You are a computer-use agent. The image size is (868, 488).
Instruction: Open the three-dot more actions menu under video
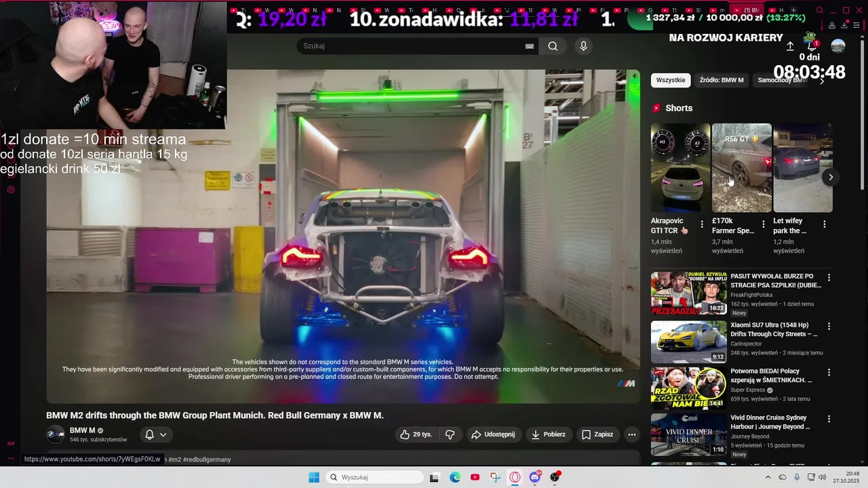[x=632, y=434]
